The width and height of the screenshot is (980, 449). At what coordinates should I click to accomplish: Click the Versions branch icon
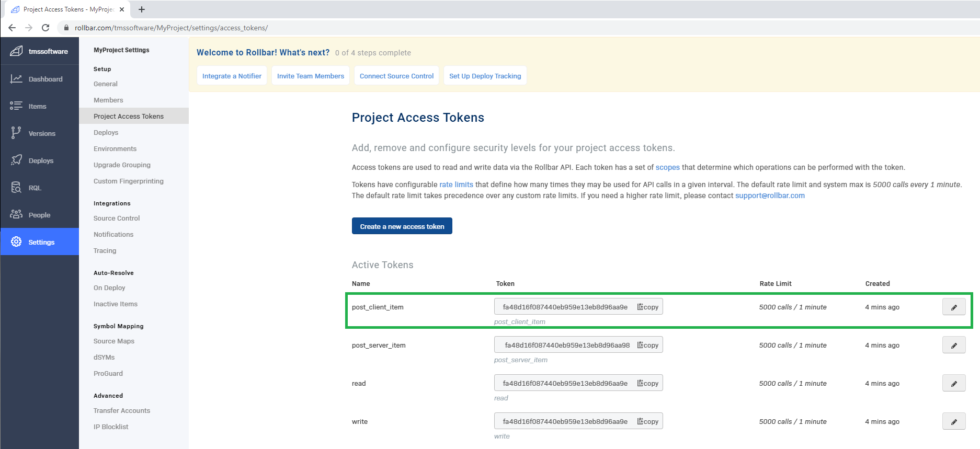click(x=16, y=133)
